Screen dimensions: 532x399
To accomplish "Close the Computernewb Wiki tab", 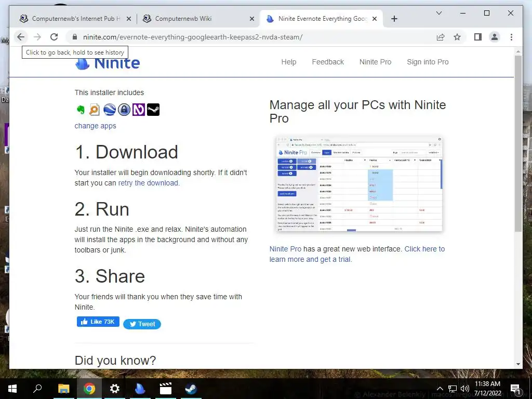I will (252, 19).
